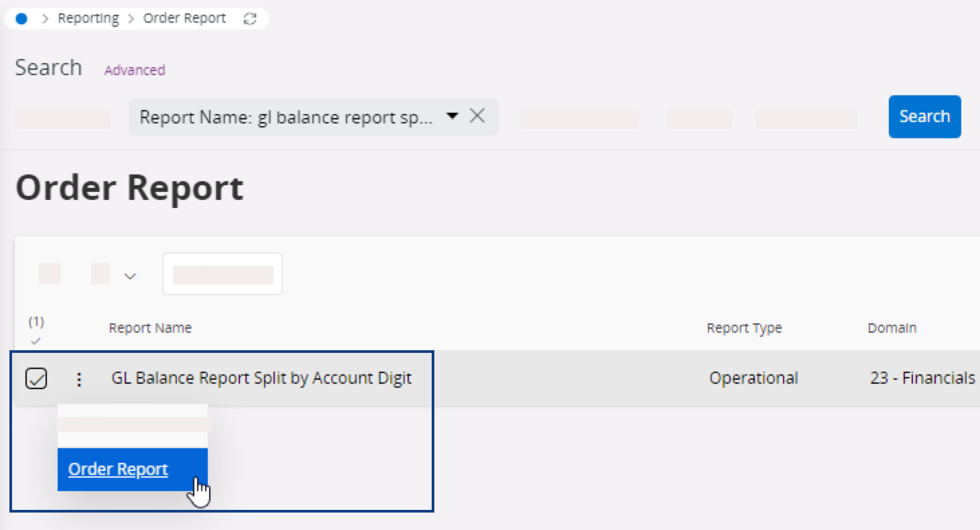Uncheck the GL Balance Report row checkbox
The image size is (980, 530).
click(x=36, y=379)
